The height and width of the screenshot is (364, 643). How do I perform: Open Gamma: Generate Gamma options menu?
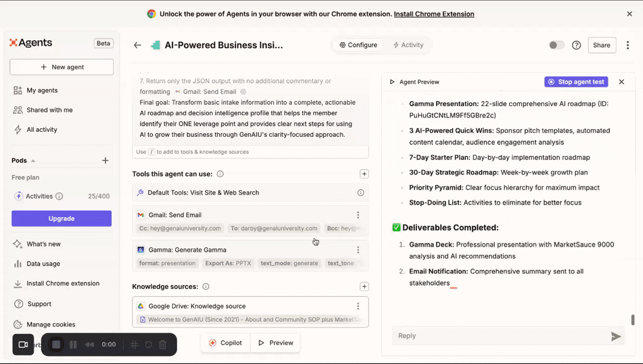click(358, 250)
